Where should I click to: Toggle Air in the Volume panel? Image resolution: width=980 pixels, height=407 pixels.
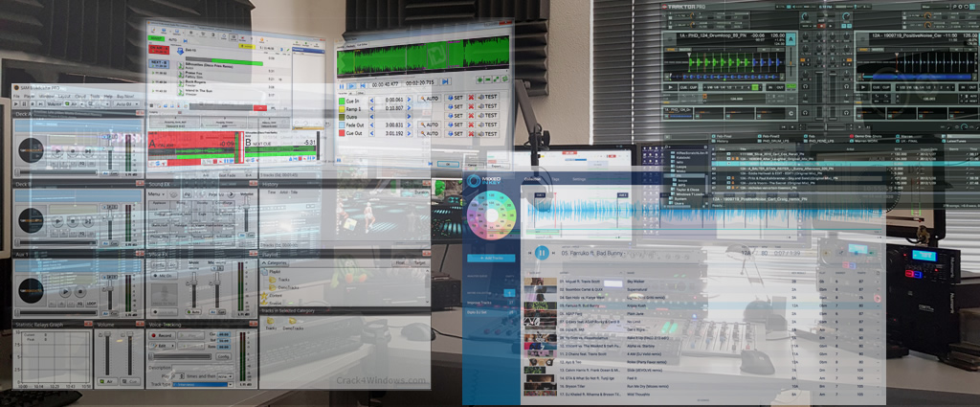pyautogui.click(x=107, y=381)
